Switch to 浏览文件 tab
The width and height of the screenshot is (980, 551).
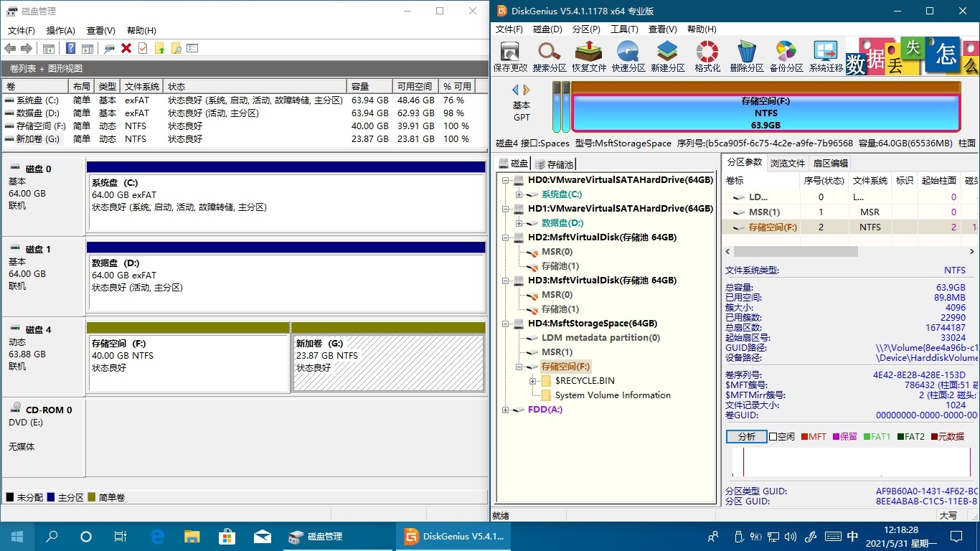pos(788,163)
